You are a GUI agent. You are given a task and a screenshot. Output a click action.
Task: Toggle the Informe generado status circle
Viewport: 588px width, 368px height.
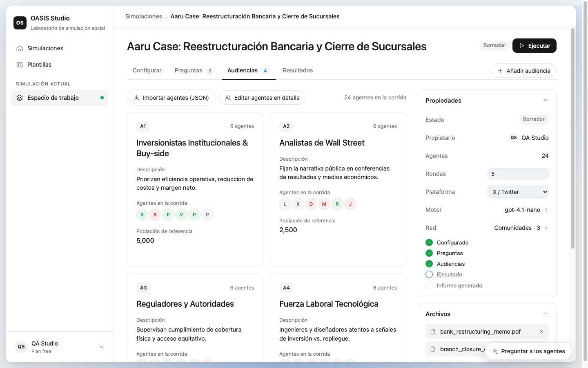click(429, 285)
